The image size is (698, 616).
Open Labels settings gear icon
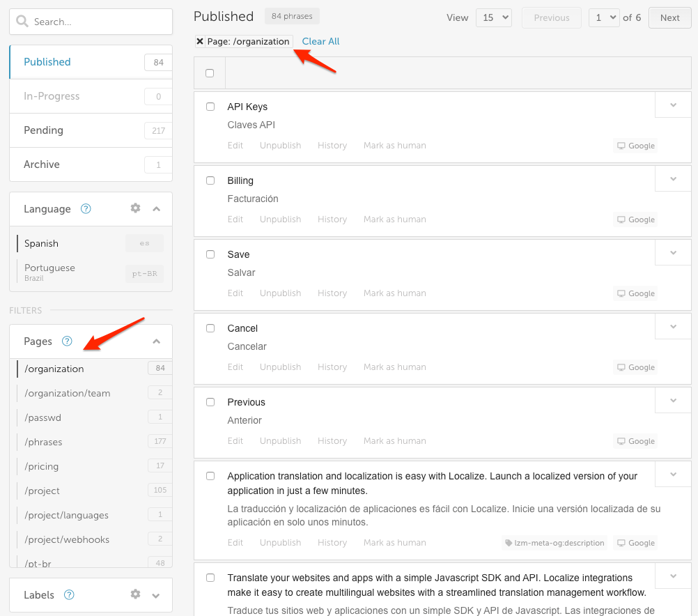[x=135, y=594]
